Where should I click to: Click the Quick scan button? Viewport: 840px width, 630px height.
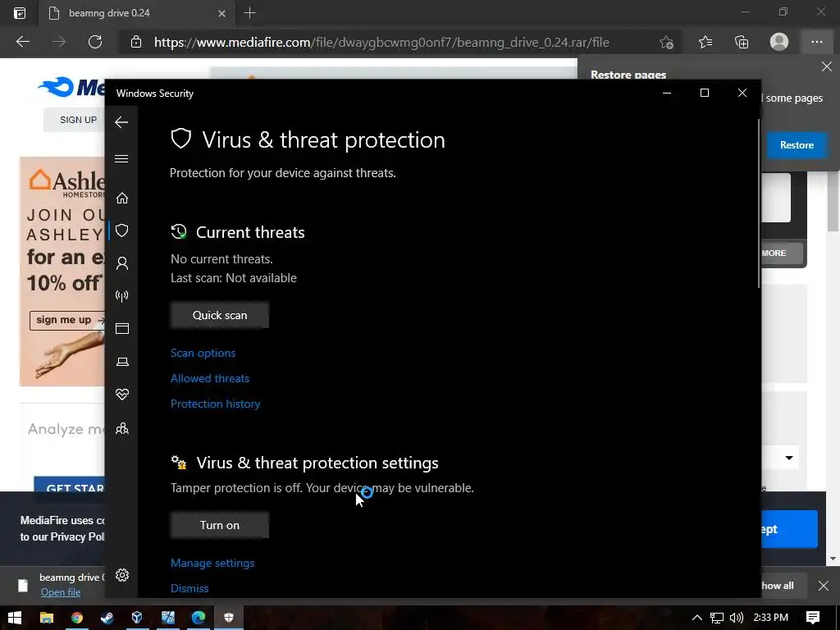[x=220, y=315]
